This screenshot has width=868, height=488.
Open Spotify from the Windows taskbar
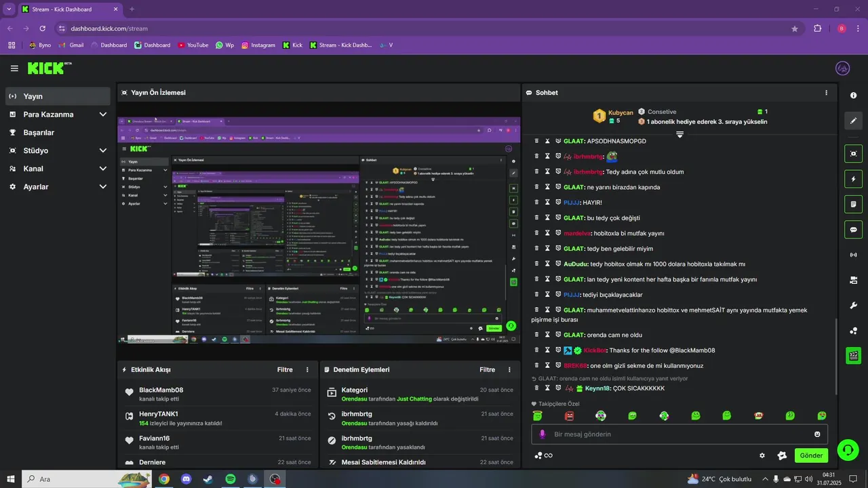(231, 479)
